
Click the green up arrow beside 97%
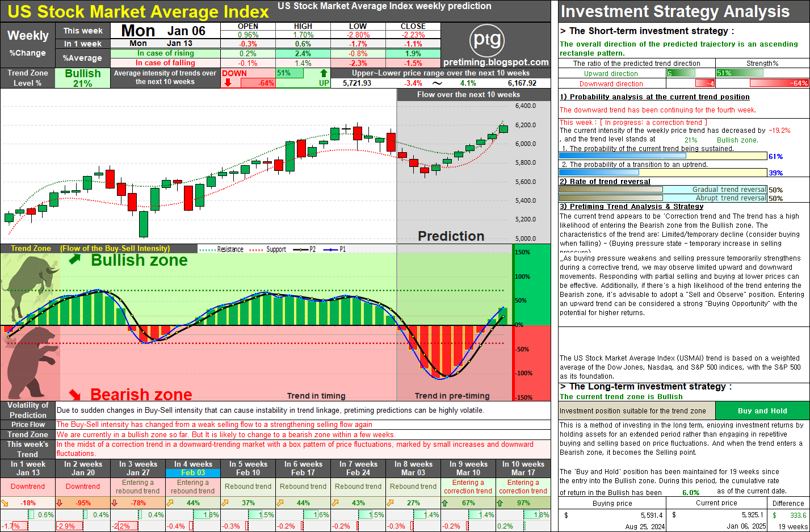500,502
